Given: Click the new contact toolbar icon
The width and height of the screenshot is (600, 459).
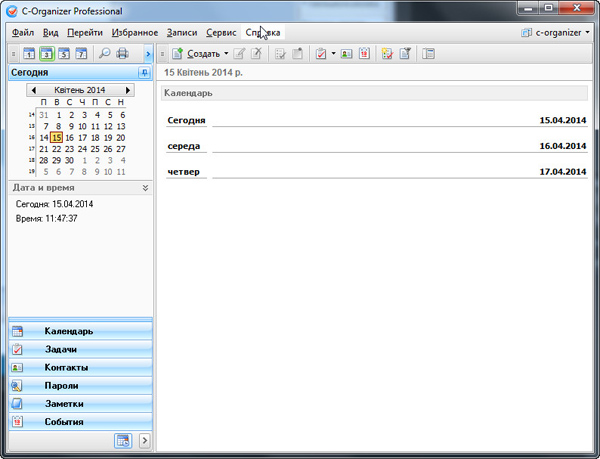Looking at the screenshot, I should 346,53.
